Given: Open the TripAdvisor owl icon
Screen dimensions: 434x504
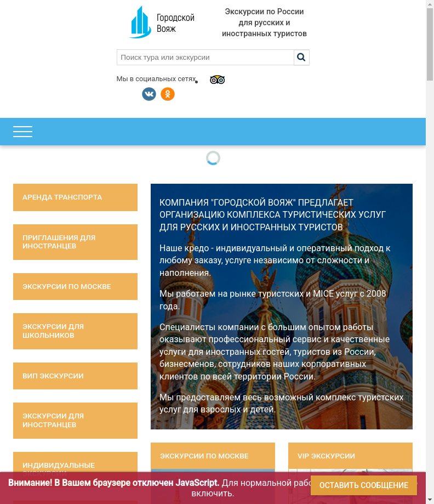Looking at the screenshot, I should coord(217,80).
